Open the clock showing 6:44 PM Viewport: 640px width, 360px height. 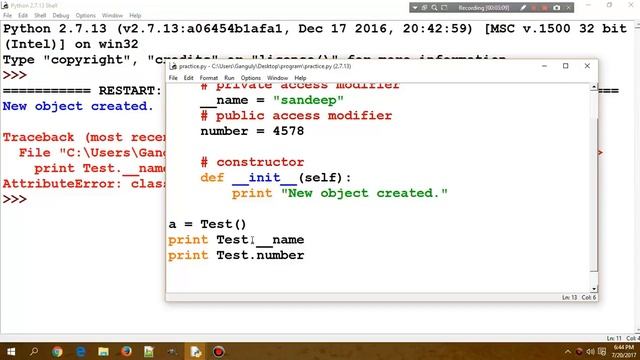click(x=624, y=351)
